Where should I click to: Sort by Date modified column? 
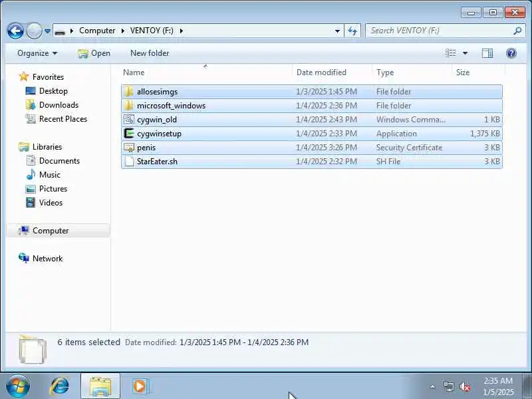coord(332,72)
